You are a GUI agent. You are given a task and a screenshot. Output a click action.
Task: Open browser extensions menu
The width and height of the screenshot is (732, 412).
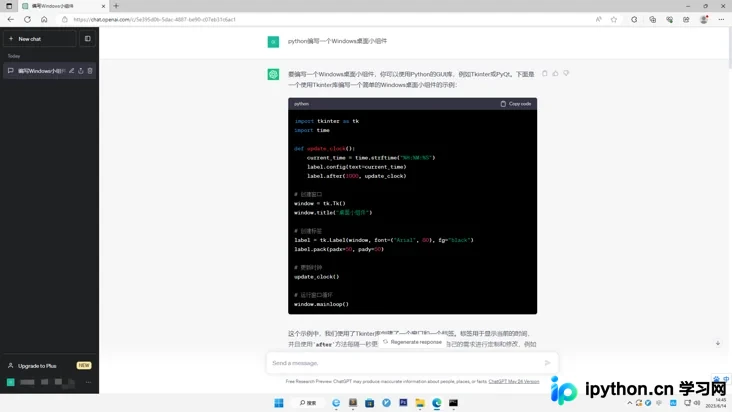tap(634, 20)
